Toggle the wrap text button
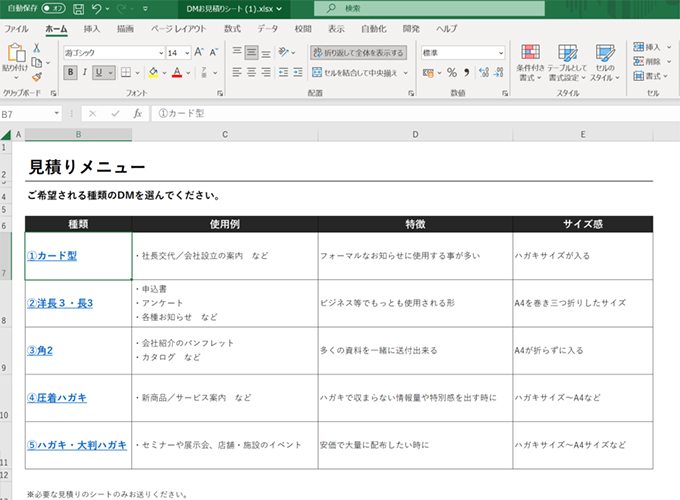 point(358,52)
